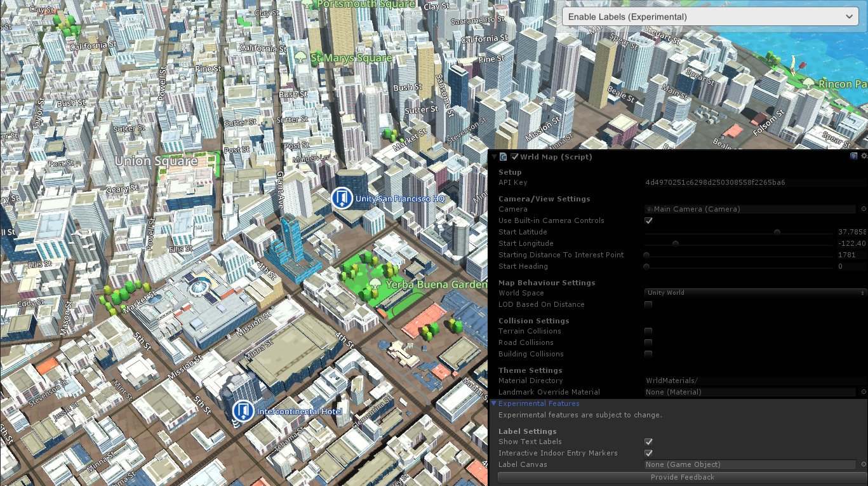Click the Portsmouth Square tree icon

(307, 4)
